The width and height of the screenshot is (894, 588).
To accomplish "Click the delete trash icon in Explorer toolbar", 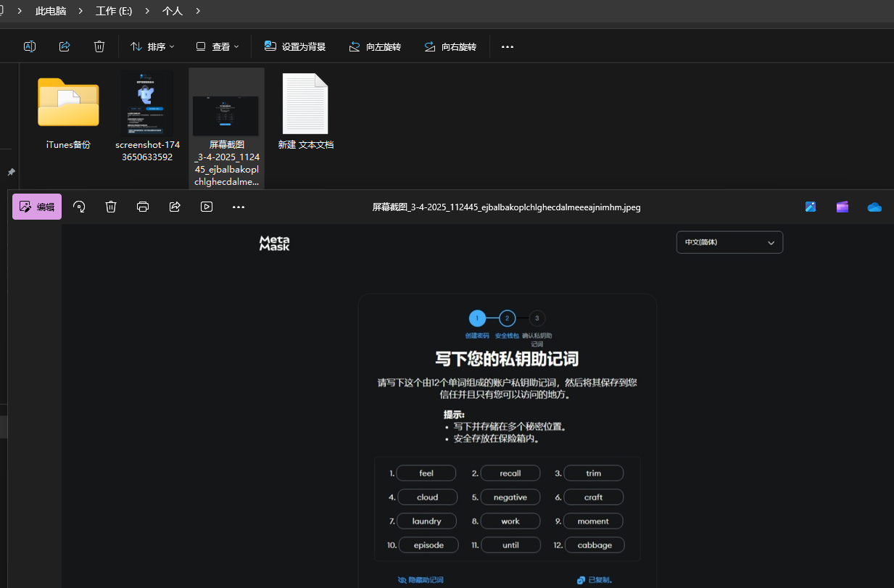I will 99,46.
